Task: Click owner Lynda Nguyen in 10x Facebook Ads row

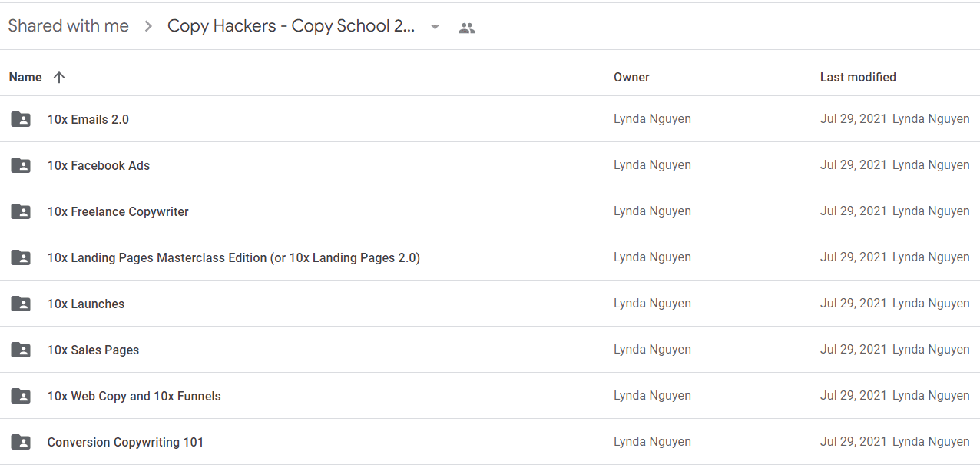Action: click(652, 165)
